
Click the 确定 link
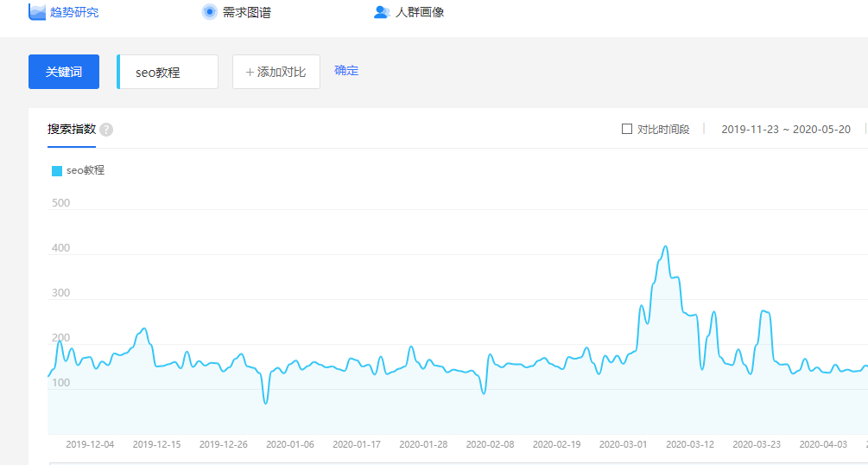tap(346, 70)
